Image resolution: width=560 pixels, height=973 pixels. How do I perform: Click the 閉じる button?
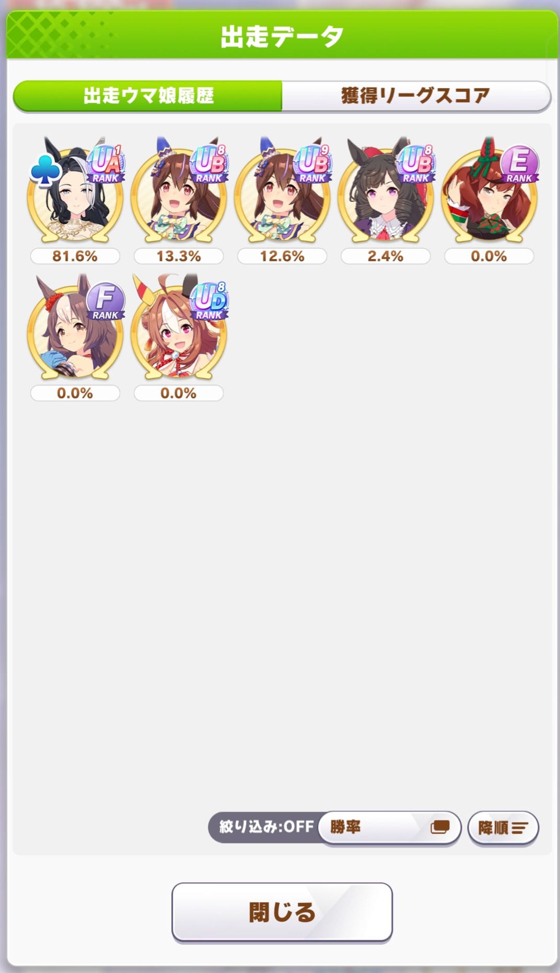[282, 912]
